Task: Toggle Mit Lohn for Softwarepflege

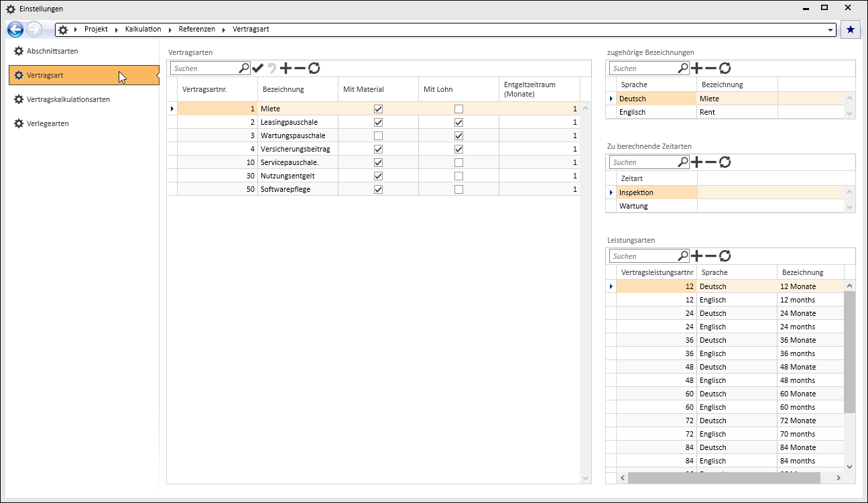Action: [x=458, y=189]
